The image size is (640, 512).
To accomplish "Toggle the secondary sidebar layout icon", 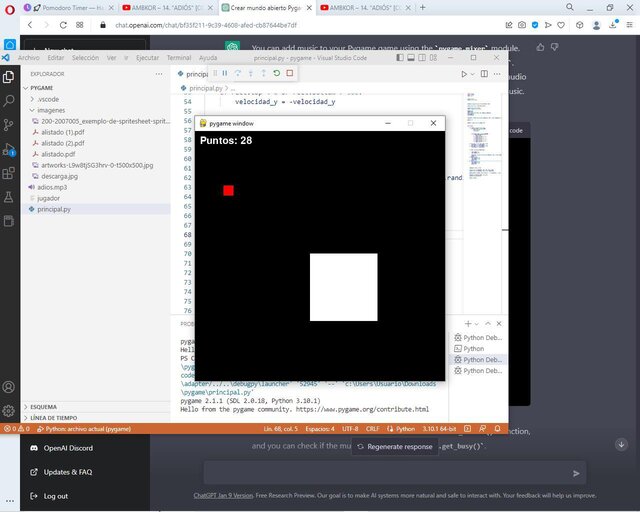I will coord(422,58).
